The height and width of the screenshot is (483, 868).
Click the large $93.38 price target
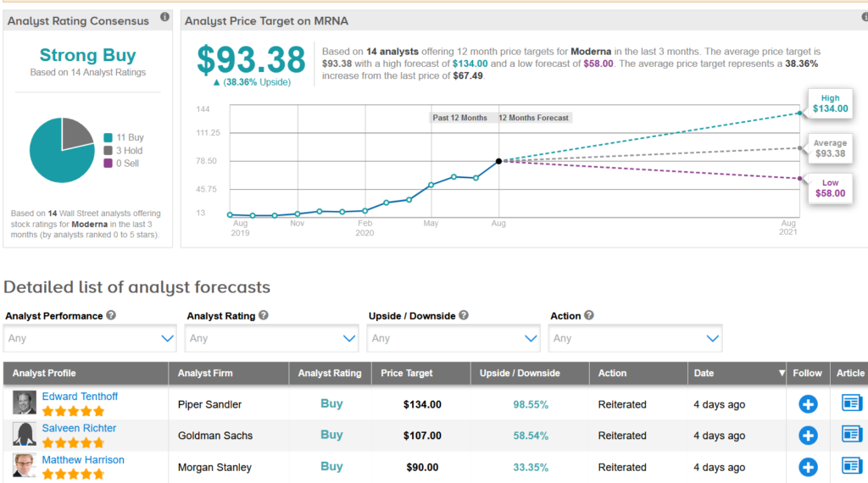[251, 60]
